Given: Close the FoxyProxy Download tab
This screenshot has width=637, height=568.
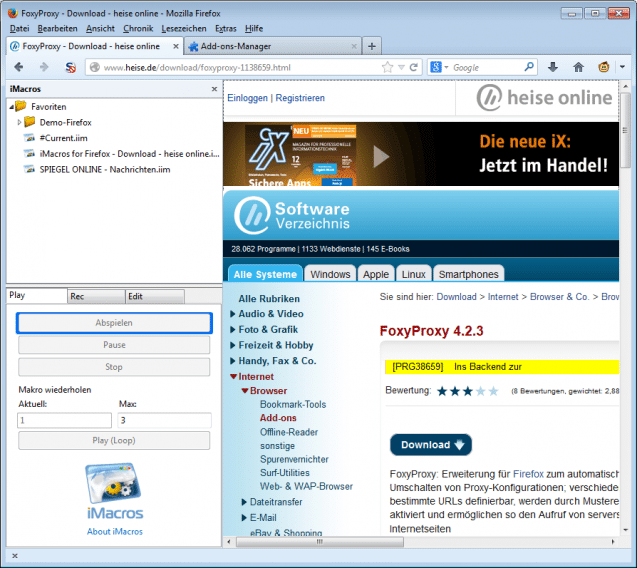Looking at the screenshot, I should tap(176, 46).
